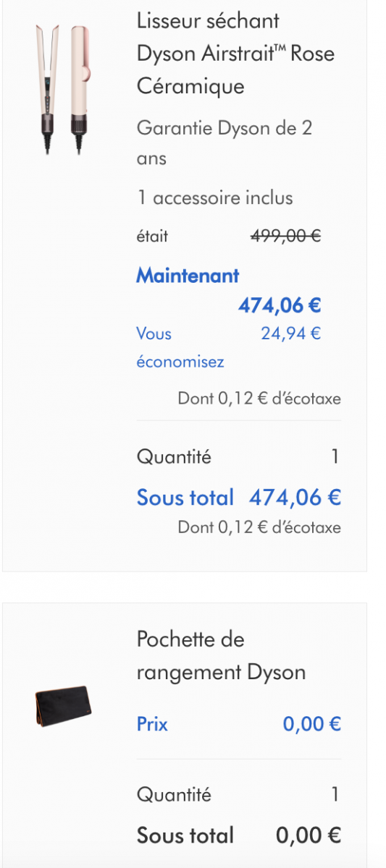Click the crossed-out 499,00 € price
Screen dimensions: 386x868
(x=286, y=237)
